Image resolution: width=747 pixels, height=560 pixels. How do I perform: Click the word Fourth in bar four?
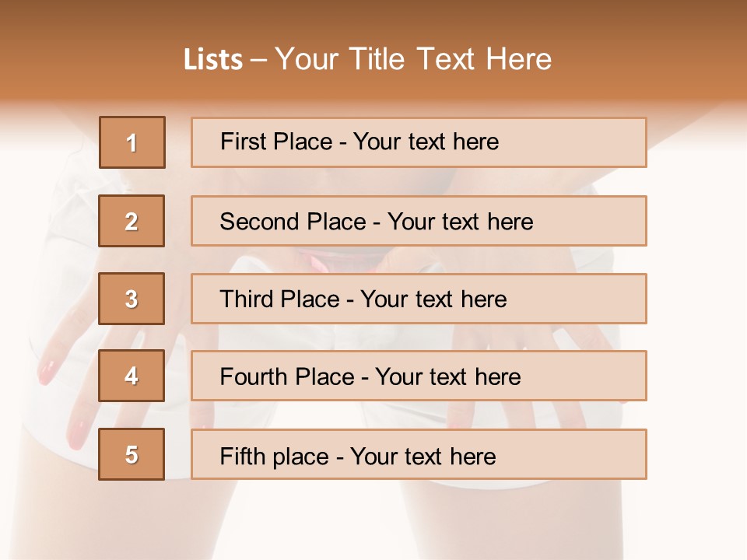(254, 376)
